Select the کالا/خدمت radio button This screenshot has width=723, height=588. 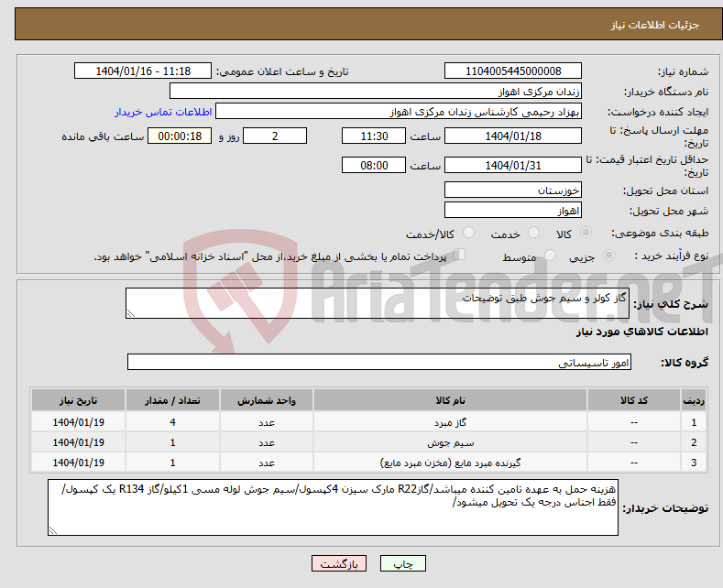(x=468, y=233)
